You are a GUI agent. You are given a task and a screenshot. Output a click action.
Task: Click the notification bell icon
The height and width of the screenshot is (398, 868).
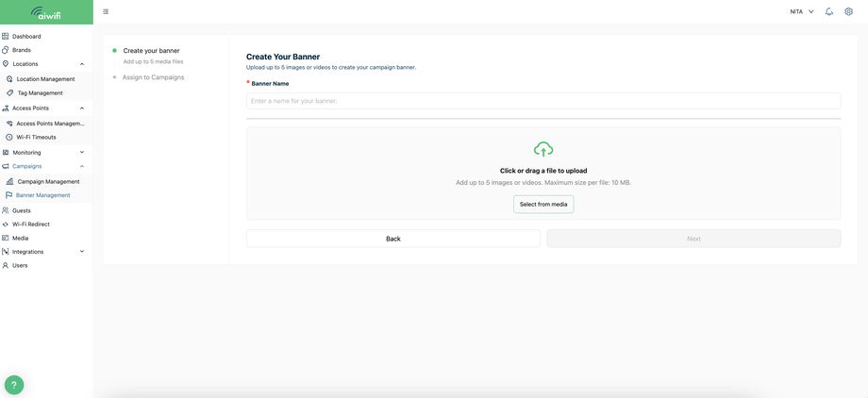click(x=828, y=11)
